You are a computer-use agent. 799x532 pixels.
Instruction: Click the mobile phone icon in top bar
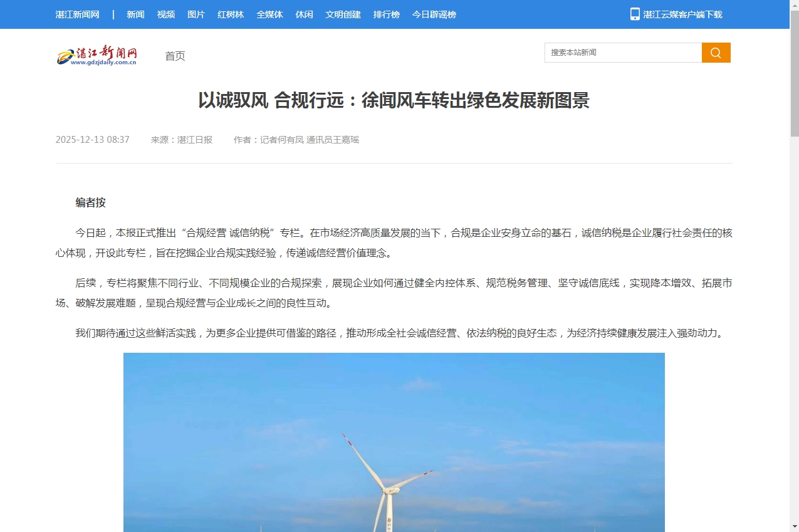point(635,14)
